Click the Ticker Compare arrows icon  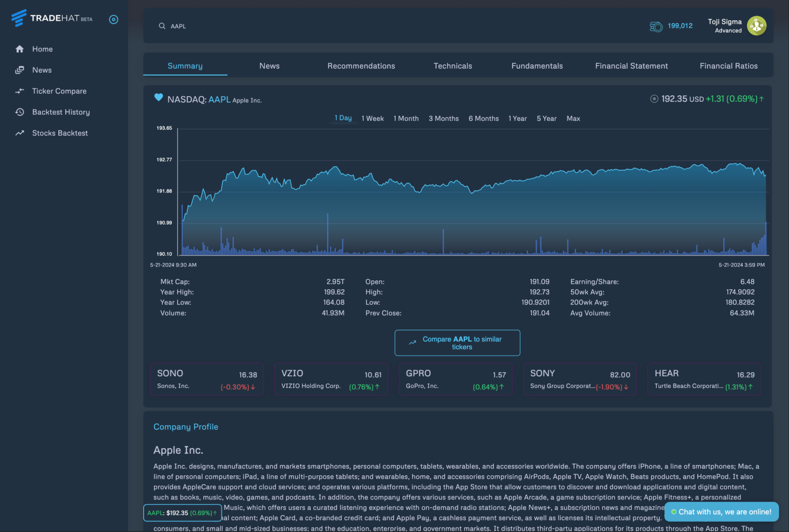tap(20, 91)
